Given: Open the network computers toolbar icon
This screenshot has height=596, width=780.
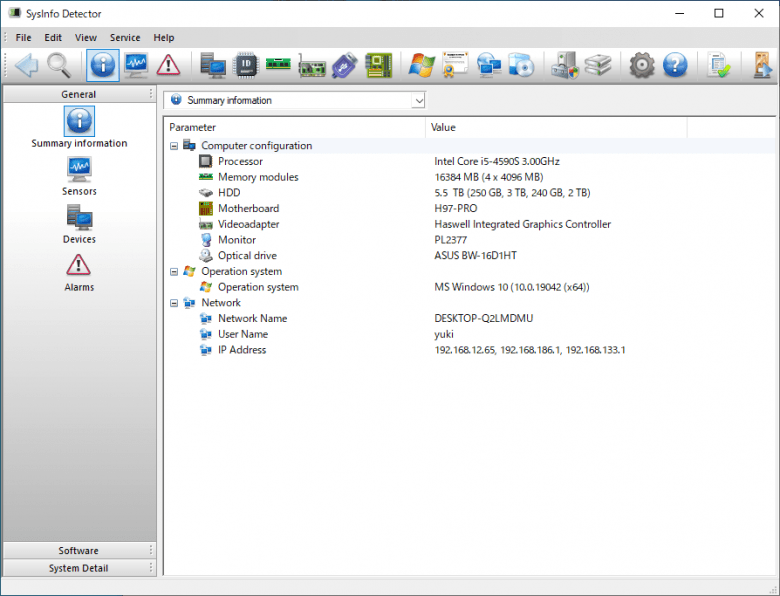Looking at the screenshot, I should coord(488,65).
